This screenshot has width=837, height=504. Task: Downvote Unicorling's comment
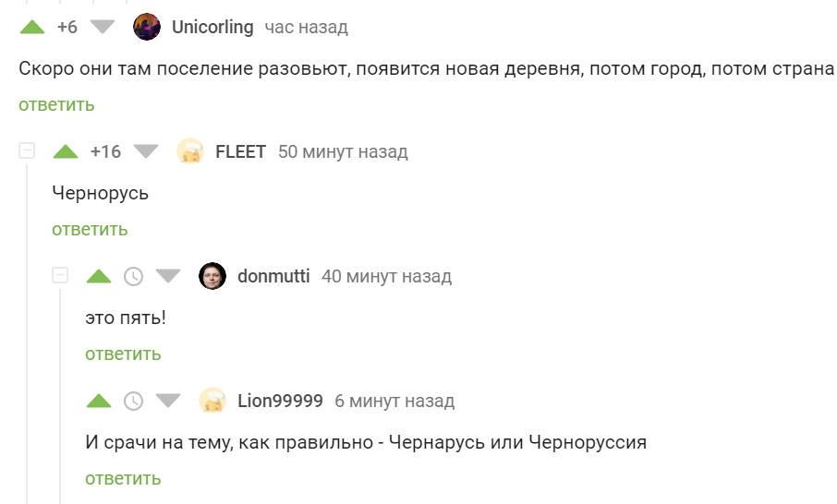pos(102,27)
